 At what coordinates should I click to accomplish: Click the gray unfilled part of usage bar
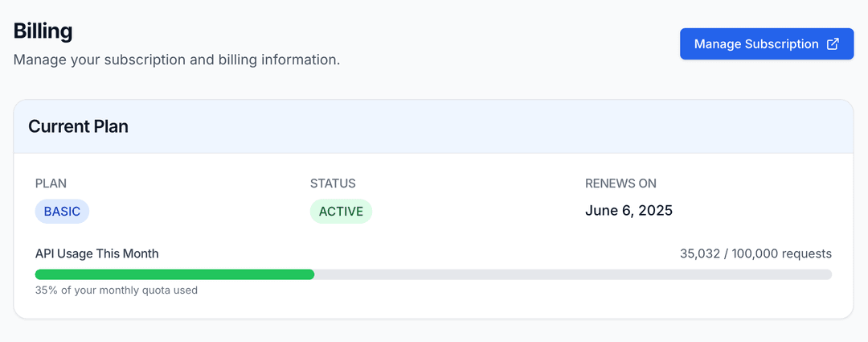click(x=572, y=274)
